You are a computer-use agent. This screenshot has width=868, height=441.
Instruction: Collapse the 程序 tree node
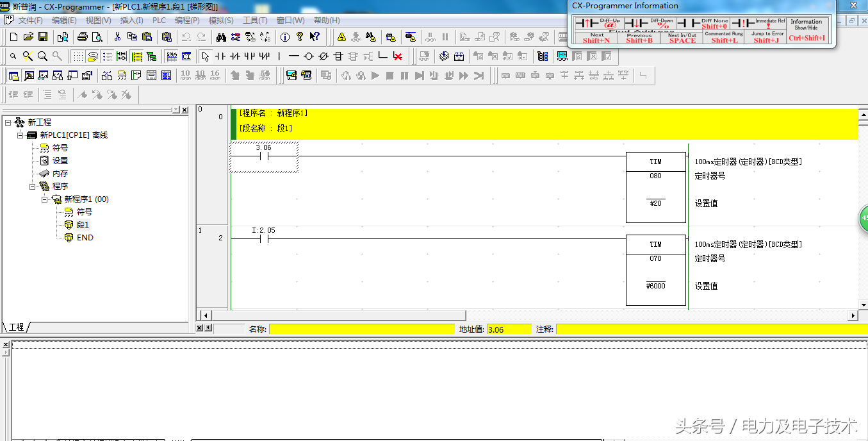tap(32, 186)
